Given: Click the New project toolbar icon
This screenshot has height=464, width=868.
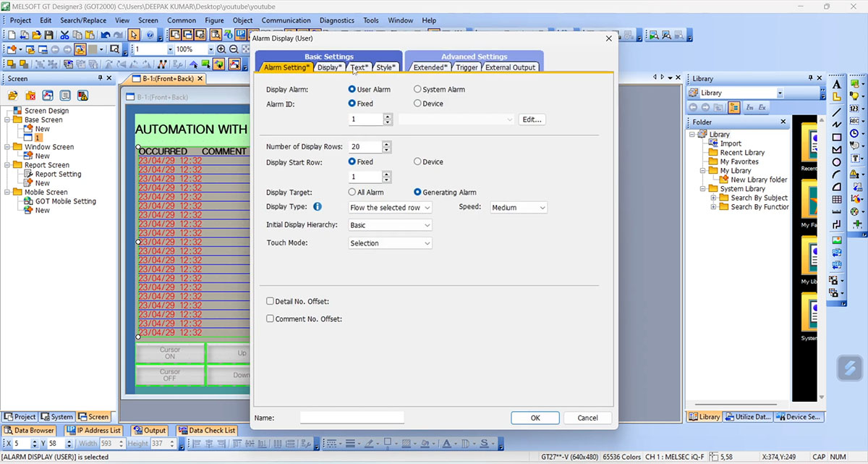Looking at the screenshot, I should (x=12, y=35).
